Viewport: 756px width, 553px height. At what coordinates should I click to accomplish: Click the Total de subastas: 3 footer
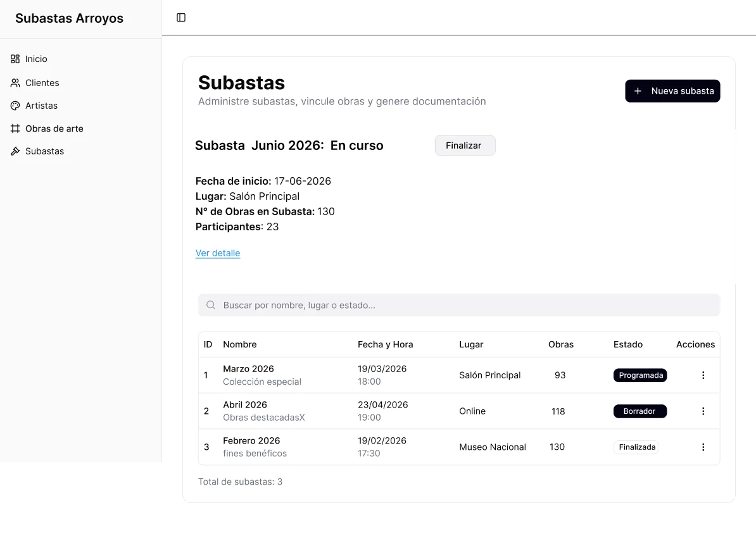240,482
